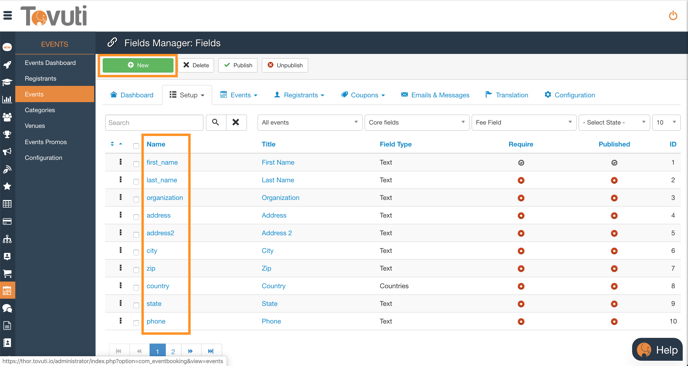Expand the Events tab dropdown
Image resolution: width=688 pixels, height=366 pixels.
[x=239, y=95]
